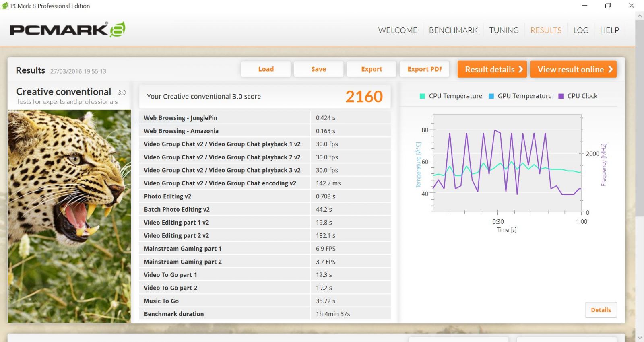Click the Export button

click(372, 69)
